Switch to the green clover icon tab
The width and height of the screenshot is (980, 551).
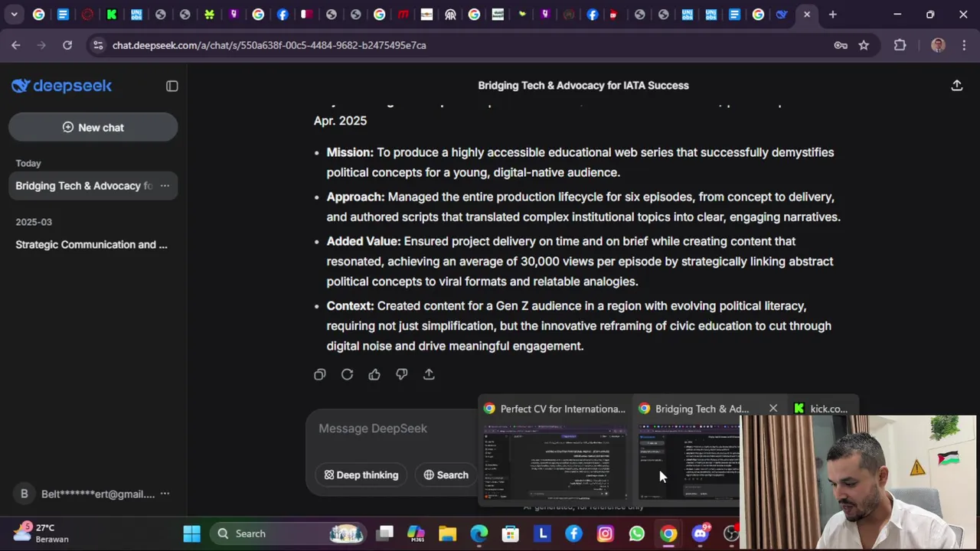tap(209, 15)
